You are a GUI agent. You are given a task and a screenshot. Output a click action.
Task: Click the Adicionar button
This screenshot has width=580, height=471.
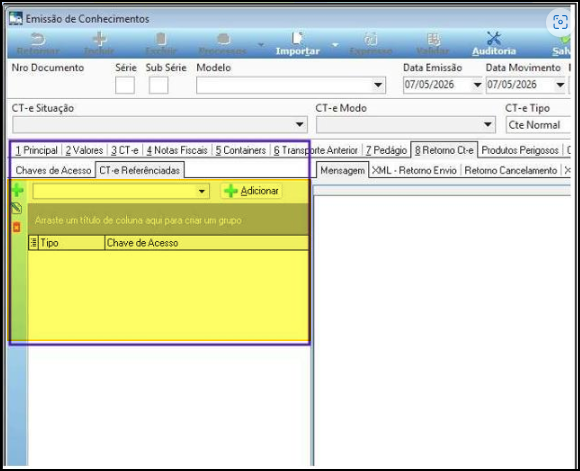pos(252,191)
